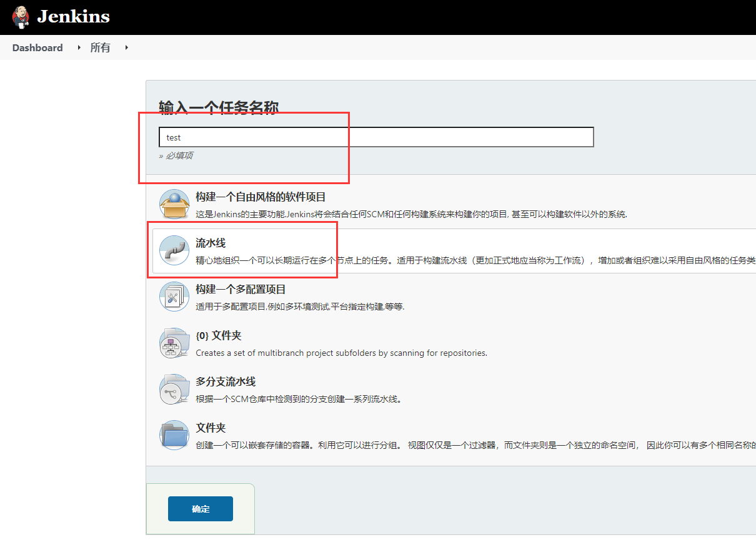Expand the arrow after 所有 breadcrumb
The height and width of the screenshot is (555, 756).
(126, 47)
